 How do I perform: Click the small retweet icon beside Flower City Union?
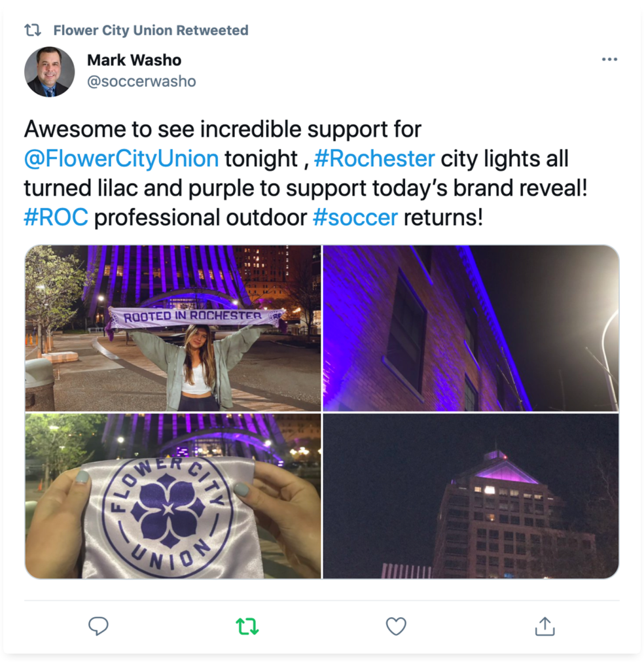[33, 30]
